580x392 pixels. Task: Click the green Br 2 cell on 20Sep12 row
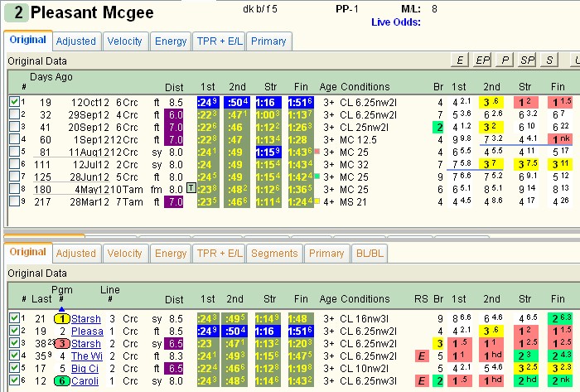(x=438, y=128)
